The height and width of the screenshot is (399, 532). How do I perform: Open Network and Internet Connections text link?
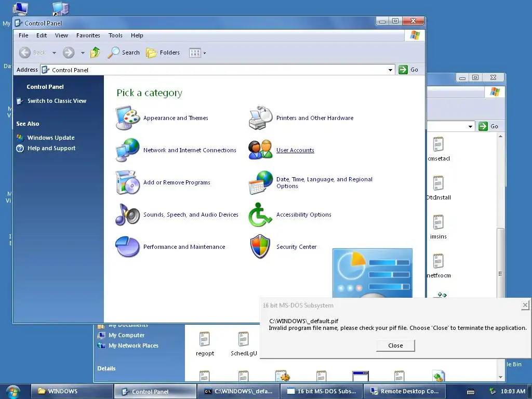190,150
